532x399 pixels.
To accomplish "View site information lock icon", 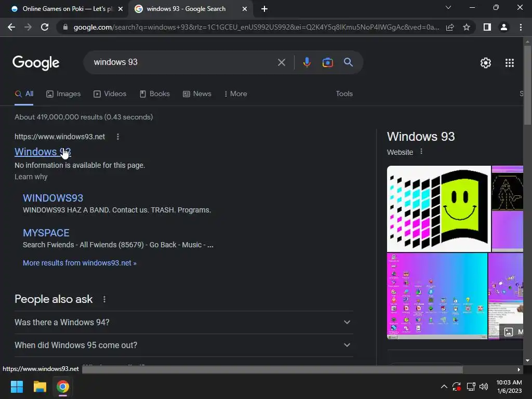I will coord(65,27).
